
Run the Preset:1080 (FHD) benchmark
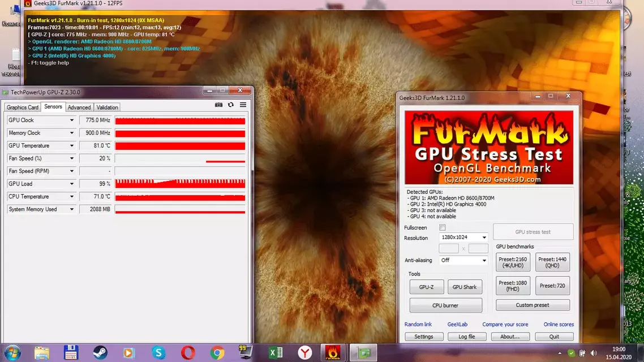click(x=513, y=286)
